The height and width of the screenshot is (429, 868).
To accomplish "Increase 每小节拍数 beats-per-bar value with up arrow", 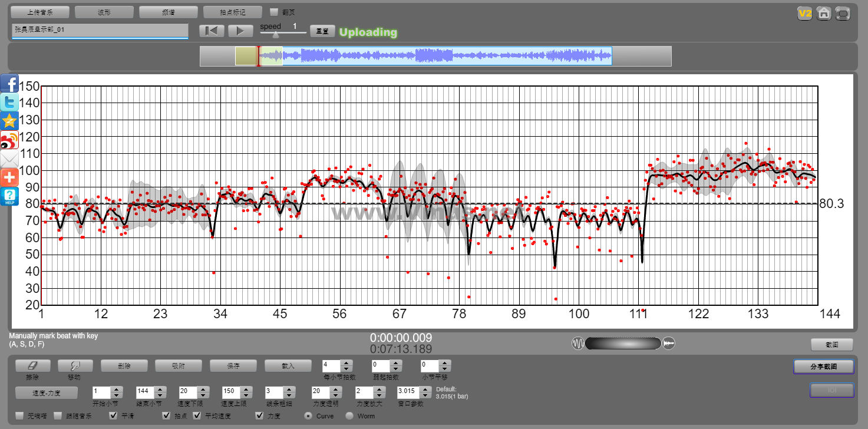I will 346,363.
